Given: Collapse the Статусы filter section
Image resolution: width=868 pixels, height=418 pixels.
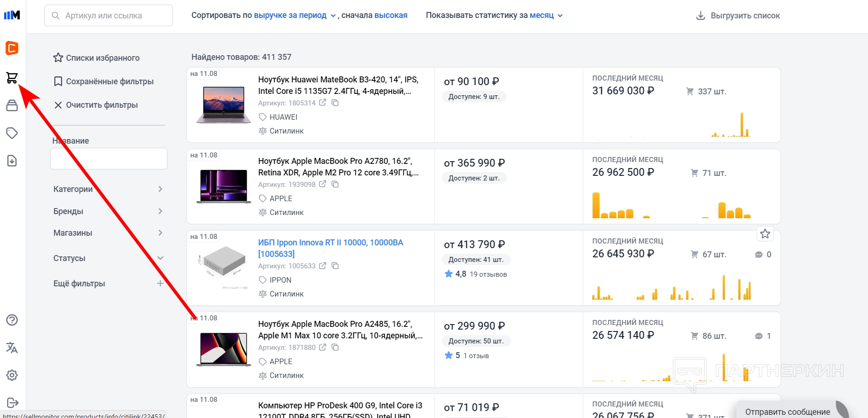Looking at the screenshot, I should (160, 258).
